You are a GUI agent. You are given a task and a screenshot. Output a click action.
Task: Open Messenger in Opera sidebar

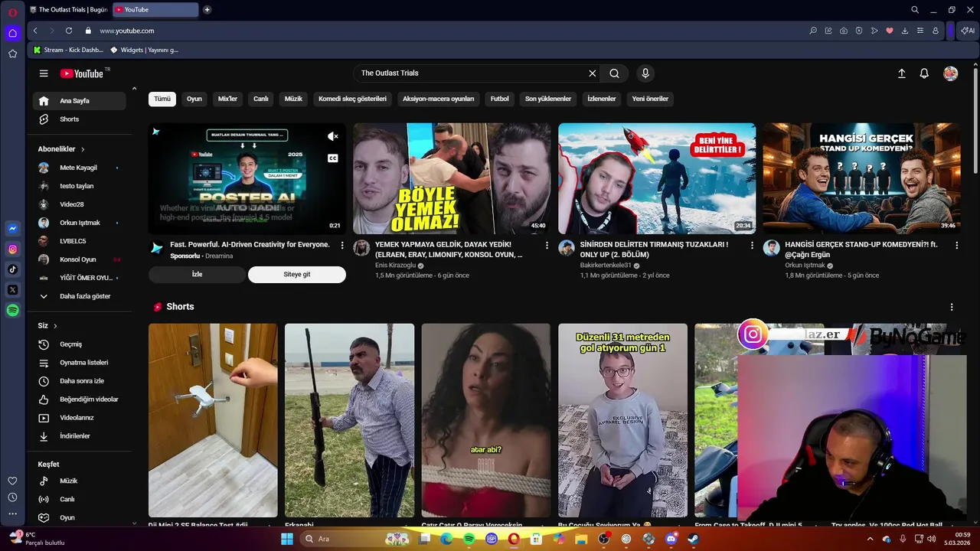[x=12, y=228]
